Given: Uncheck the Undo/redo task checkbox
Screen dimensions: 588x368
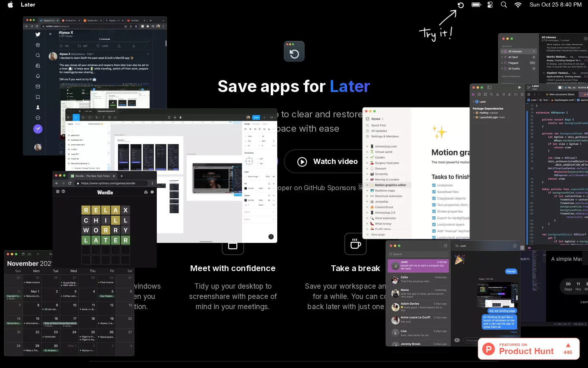Looking at the screenshot, I should [x=434, y=185].
